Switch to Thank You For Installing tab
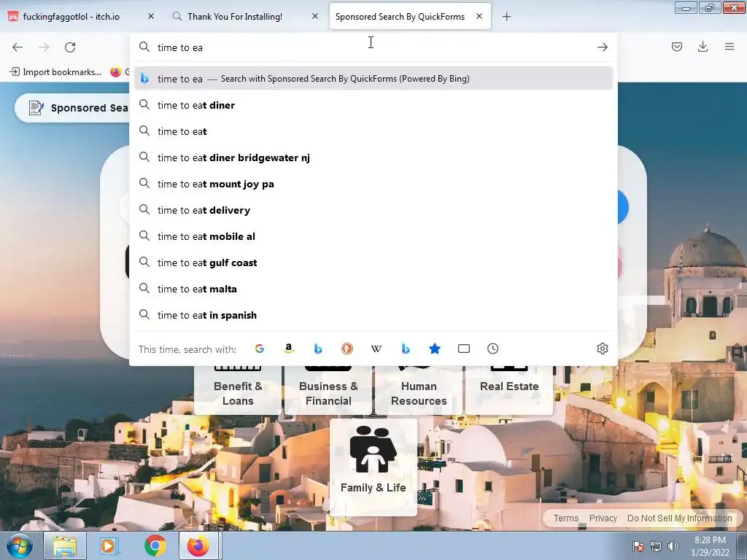Image resolution: width=747 pixels, height=560 pixels. point(246,17)
